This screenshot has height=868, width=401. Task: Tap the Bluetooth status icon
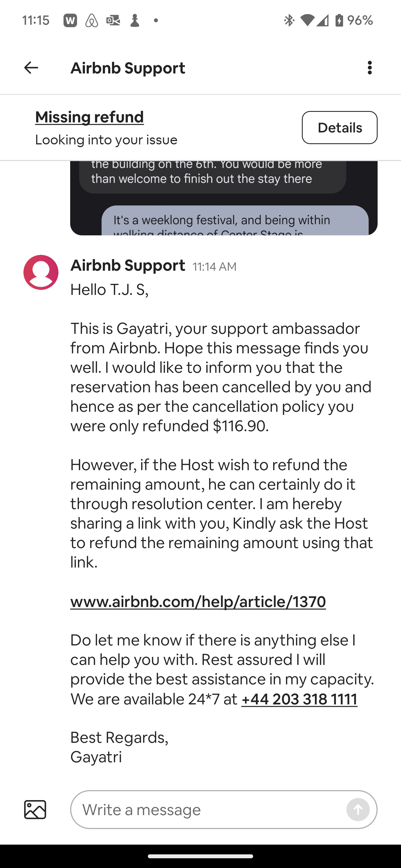[289, 21]
